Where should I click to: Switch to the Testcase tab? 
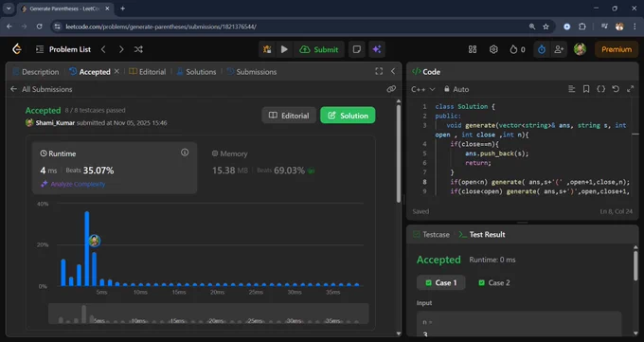click(x=431, y=234)
